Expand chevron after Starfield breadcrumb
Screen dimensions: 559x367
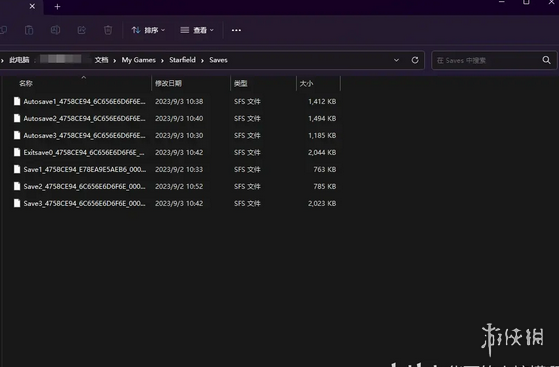tap(202, 61)
